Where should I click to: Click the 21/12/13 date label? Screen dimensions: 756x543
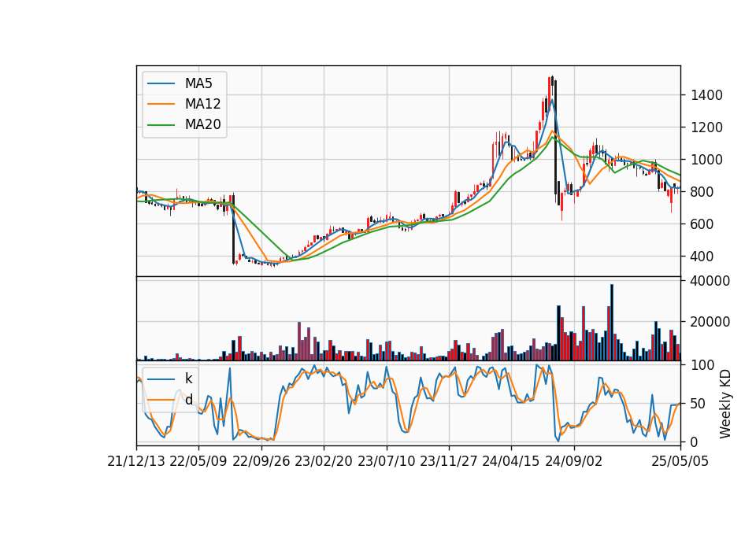pos(136,462)
